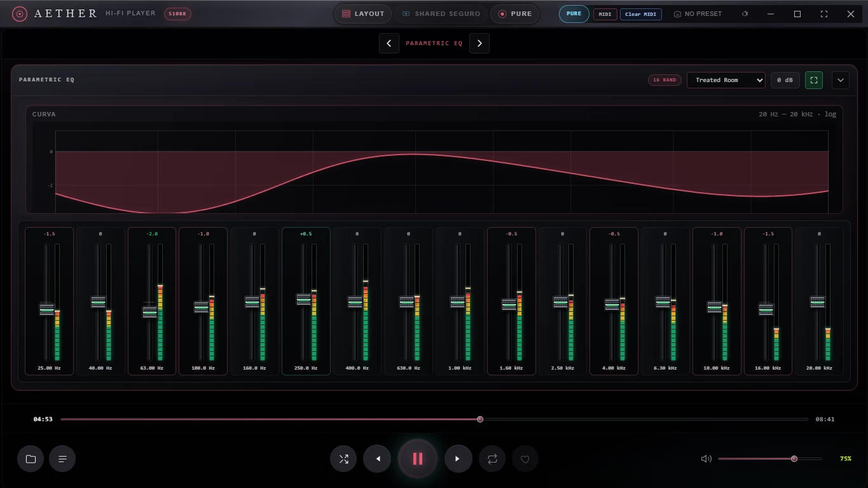868x488 pixels.
Task: Click the -1.5 gain value of 25 Hz band
Action: tap(49, 234)
